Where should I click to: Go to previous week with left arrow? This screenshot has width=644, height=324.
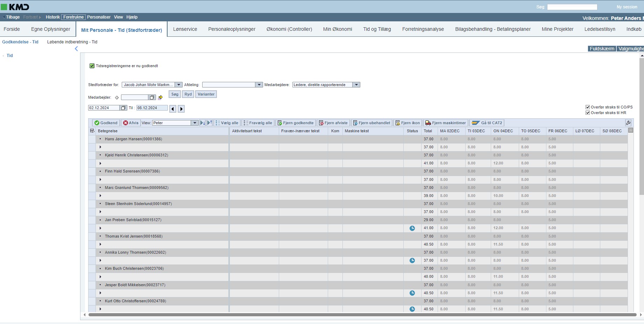173,109
